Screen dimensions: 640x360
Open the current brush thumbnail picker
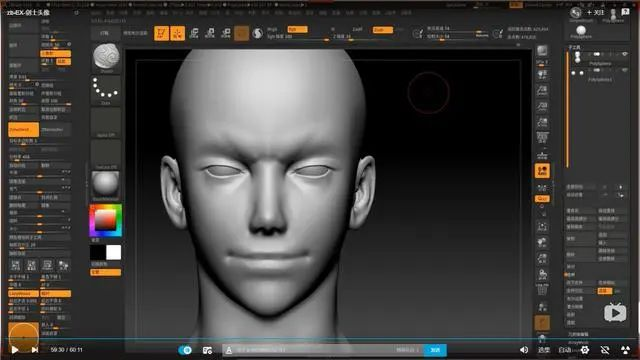pyautogui.click(x=106, y=57)
